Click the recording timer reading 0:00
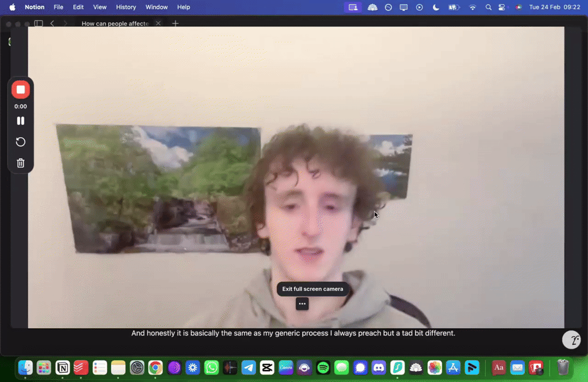This screenshot has width=588, height=382. coord(21,106)
